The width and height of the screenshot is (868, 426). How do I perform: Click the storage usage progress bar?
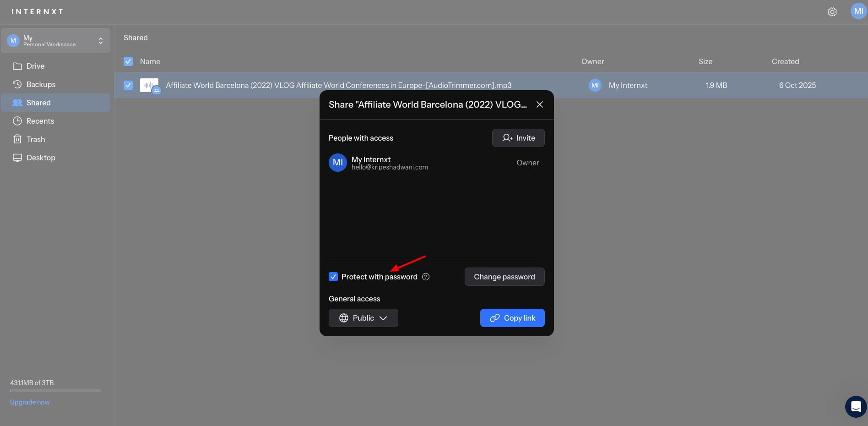(x=55, y=391)
